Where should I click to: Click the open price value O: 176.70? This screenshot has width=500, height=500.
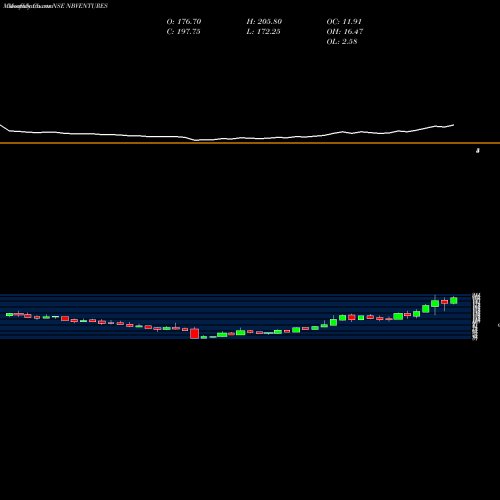(x=184, y=22)
